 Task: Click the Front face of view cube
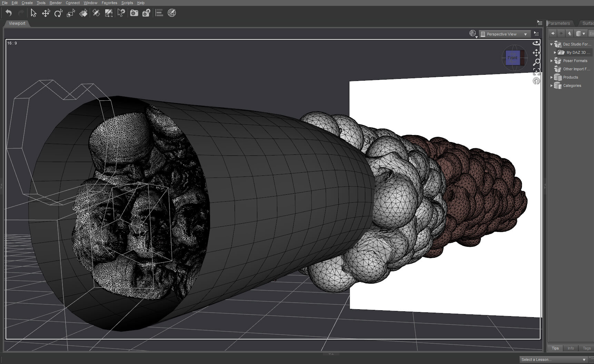513,58
